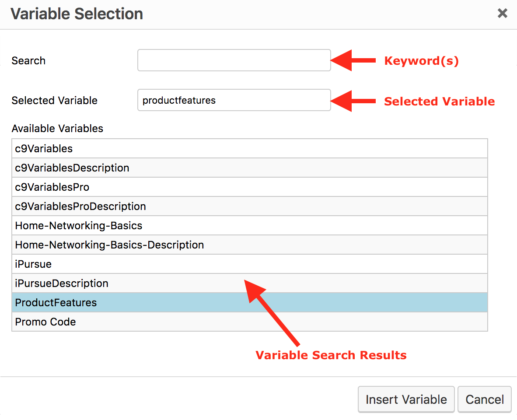Select c9Variables from available variables
Image resolution: width=517 pixels, height=420 pixels.
(x=44, y=149)
